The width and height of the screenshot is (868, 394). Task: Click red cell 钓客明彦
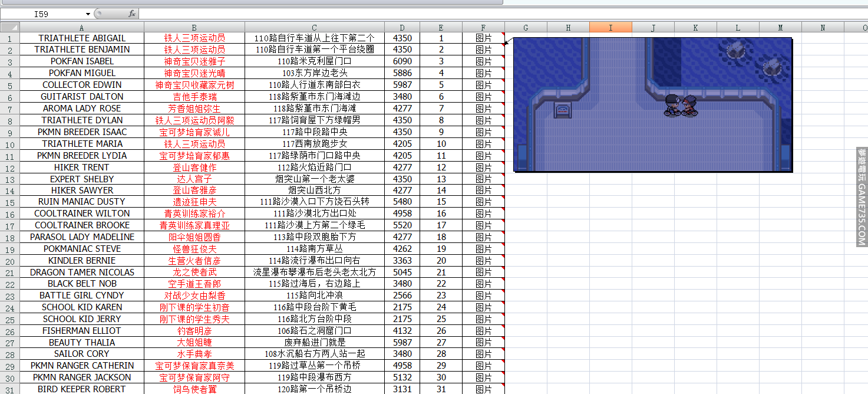coord(194,331)
